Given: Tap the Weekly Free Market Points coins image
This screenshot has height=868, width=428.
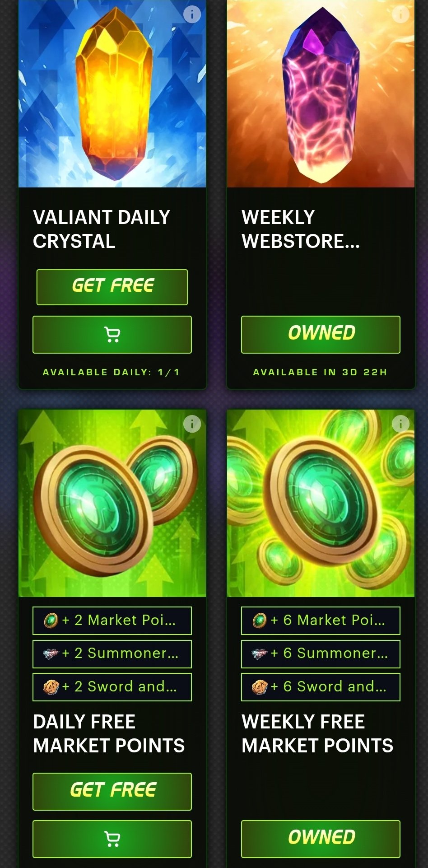Looking at the screenshot, I should [x=321, y=503].
